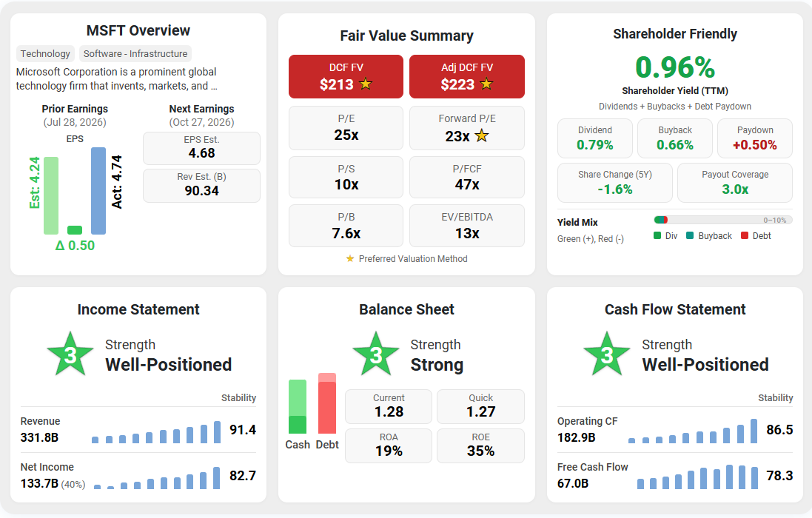This screenshot has width=812, height=518.
Task: Click the Share Change (5Y) tile
Action: tap(614, 183)
